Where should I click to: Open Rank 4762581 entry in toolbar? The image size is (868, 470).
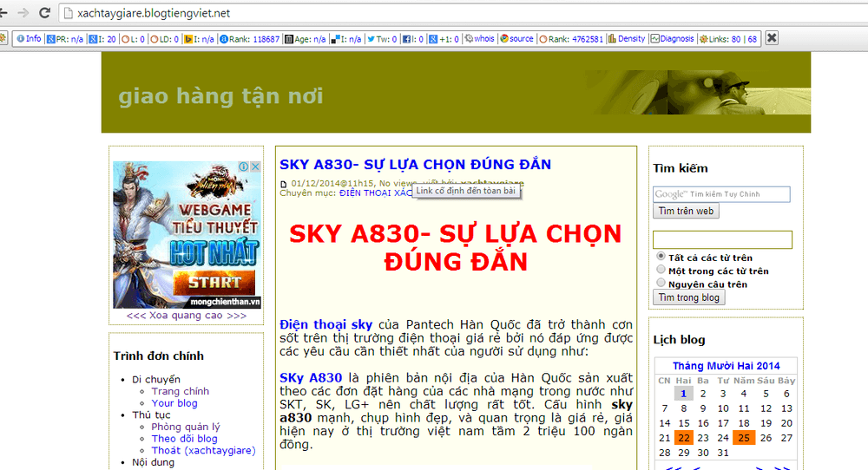(571, 39)
